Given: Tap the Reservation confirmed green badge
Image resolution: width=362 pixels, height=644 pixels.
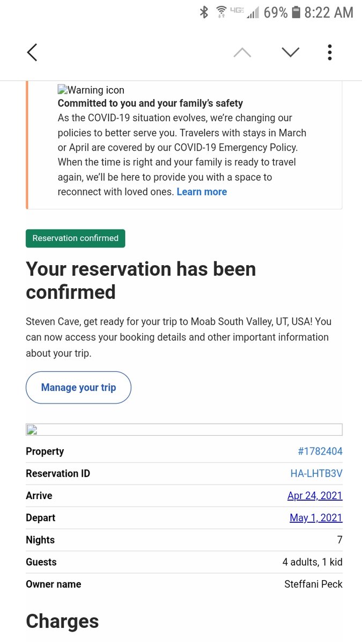Looking at the screenshot, I should click(75, 238).
